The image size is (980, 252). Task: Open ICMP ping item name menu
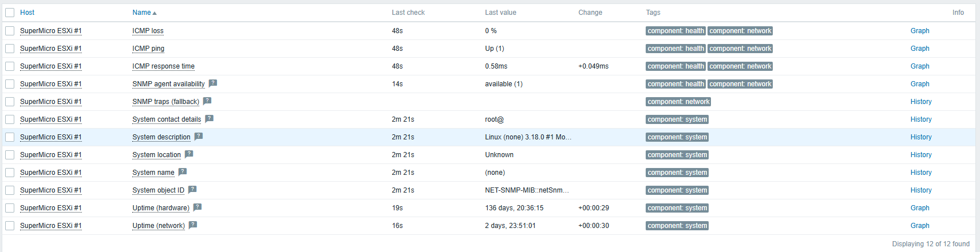(x=148, y=49)
